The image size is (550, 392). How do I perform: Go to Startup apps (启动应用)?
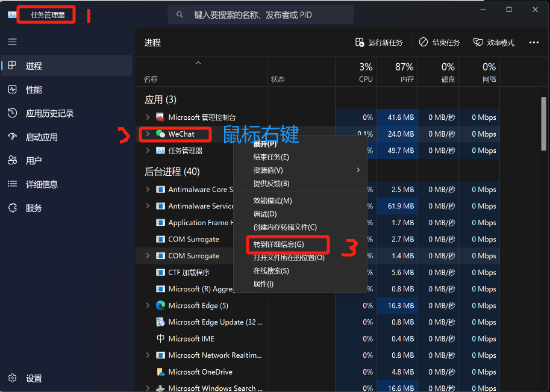coord(67,137)
